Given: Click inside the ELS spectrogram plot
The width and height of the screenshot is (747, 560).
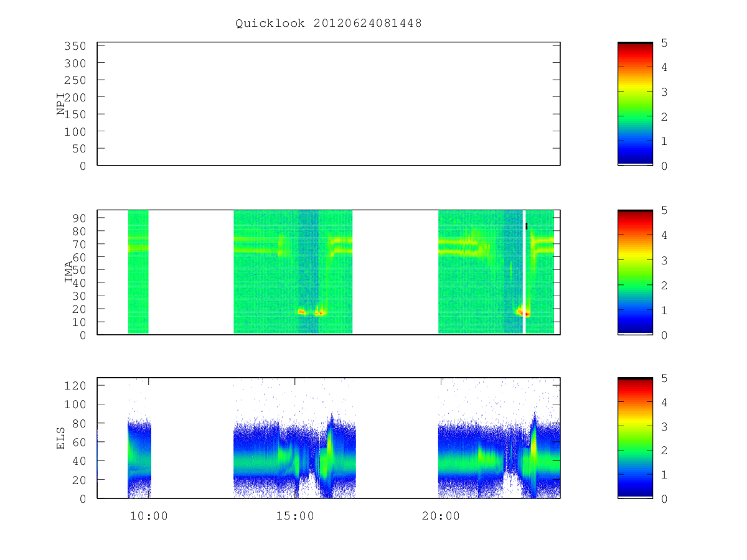Looking at the screenshot, I should click(329, 438).
